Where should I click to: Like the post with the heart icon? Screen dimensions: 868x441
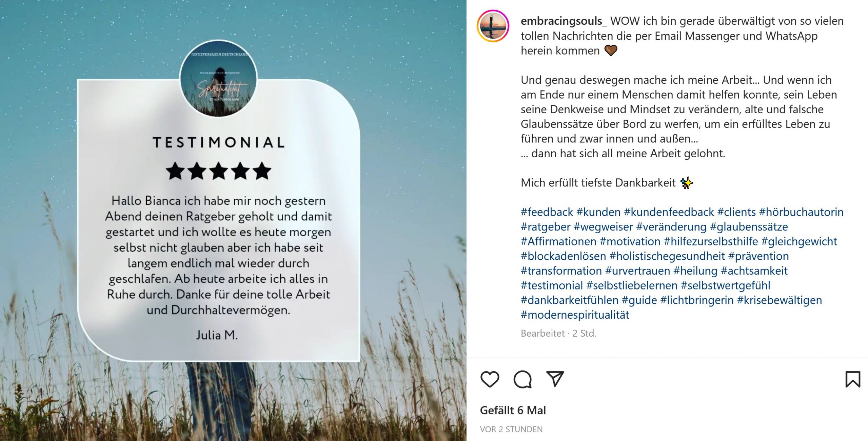click(490, 379)
